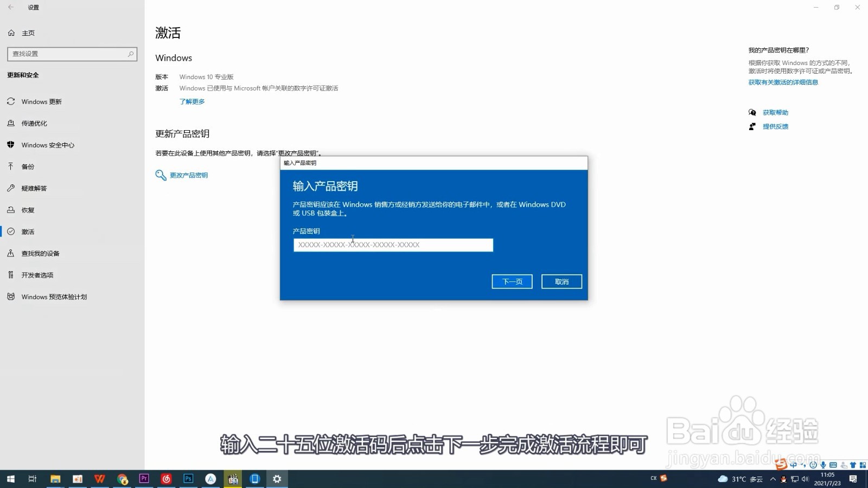
Task: Click the CH language indicator
Action: [x=653, y=478]
